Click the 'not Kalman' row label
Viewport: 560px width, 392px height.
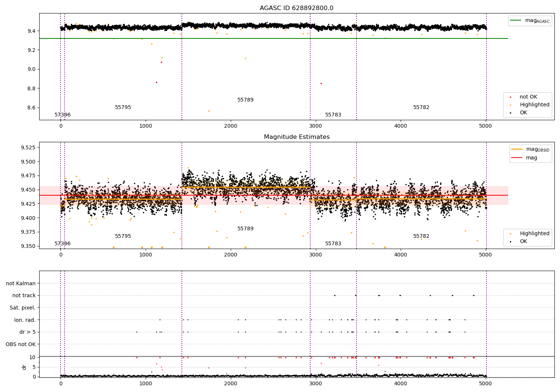click(x=21, y=284)
